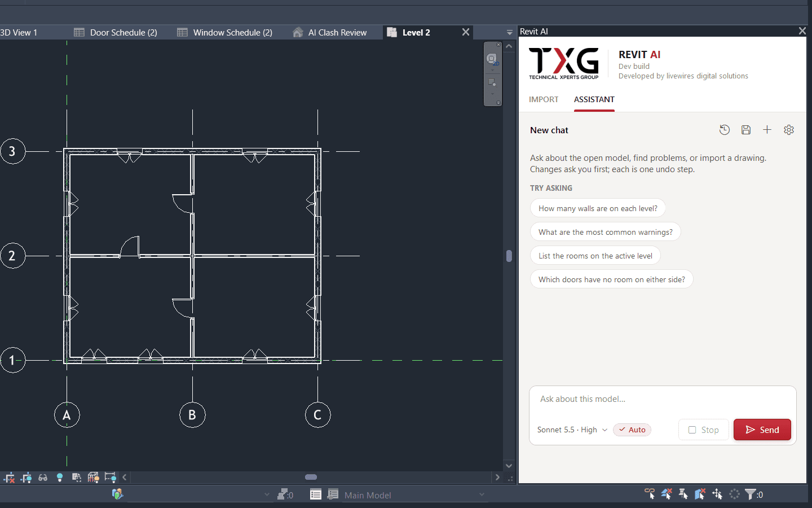
Task: Click the Temporary Hide/Isolate glasses icon
Action: click(x=43, y=478)
